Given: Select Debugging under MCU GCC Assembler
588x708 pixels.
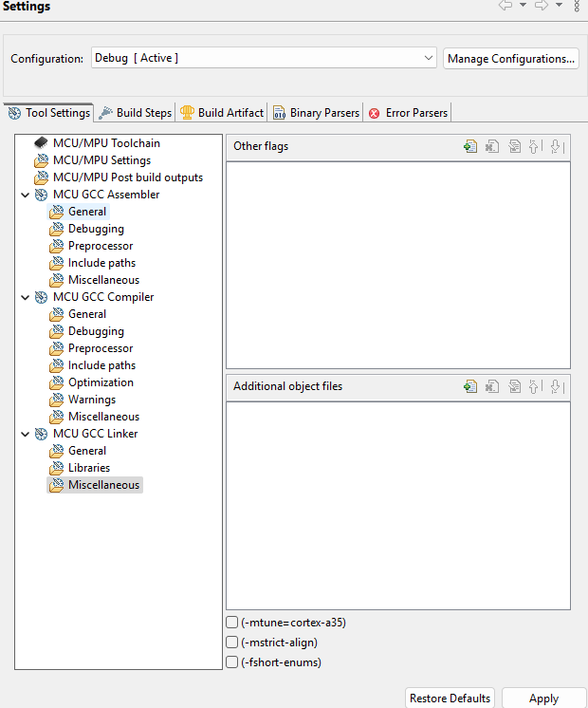Looking at the screenshot, I should click(96, 229).
